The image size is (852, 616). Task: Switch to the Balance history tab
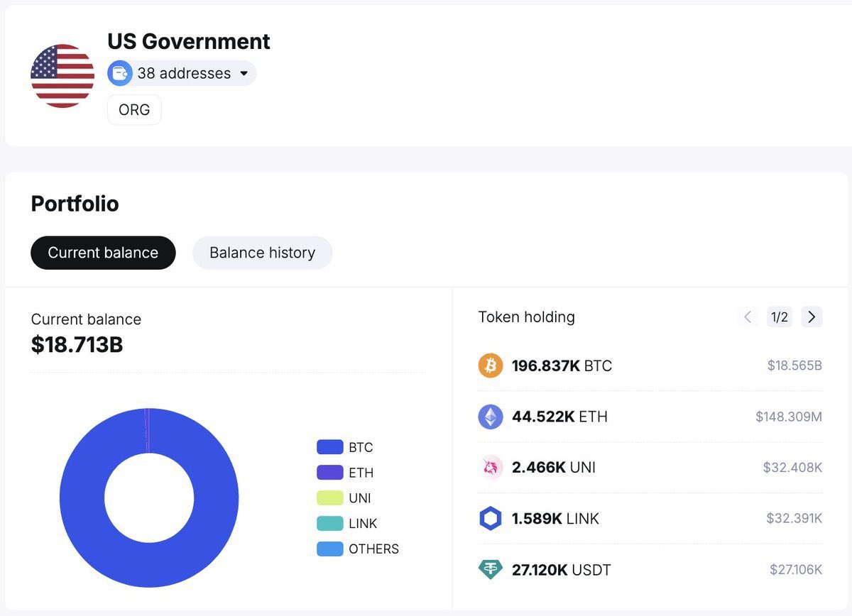262,253
